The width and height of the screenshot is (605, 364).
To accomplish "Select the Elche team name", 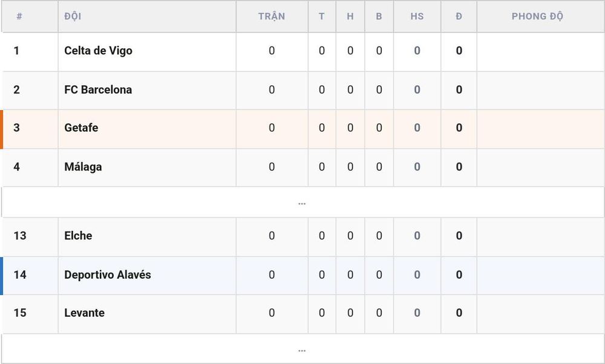I will (78, 236).
